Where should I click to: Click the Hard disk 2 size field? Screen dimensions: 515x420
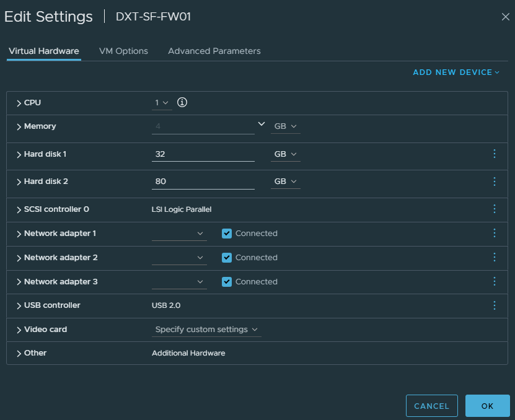203,182
